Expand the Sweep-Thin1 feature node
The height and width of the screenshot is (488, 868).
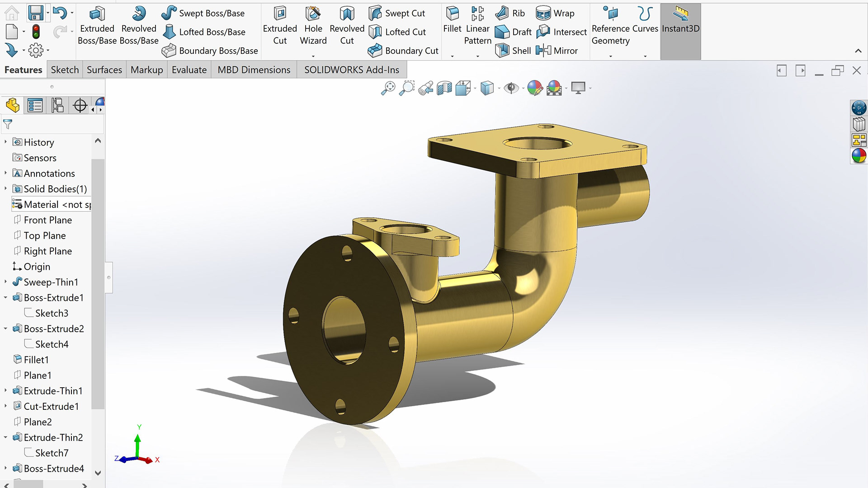coord(5,282)
